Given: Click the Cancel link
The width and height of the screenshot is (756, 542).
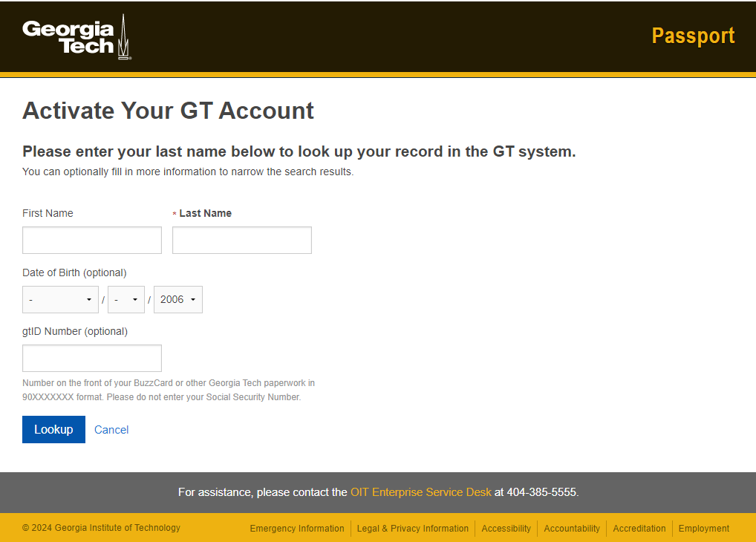Looking at the screenshot, I should click(x=111, y=430).
